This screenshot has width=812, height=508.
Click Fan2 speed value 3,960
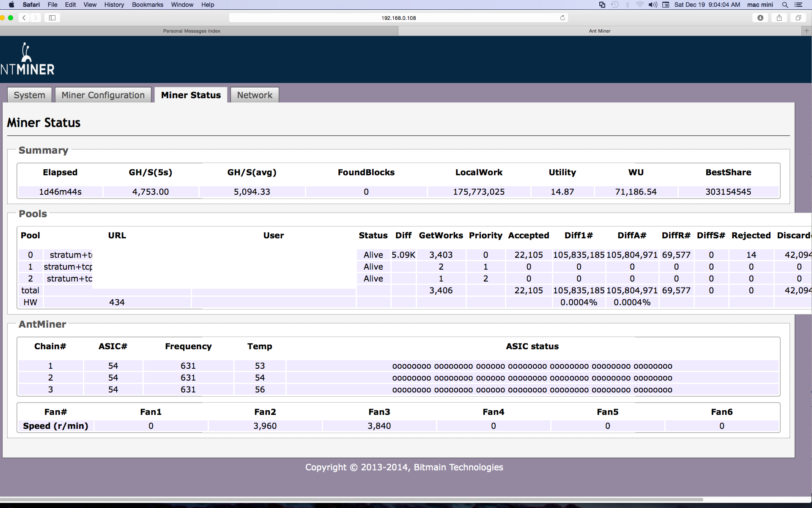tap(265, 426)
